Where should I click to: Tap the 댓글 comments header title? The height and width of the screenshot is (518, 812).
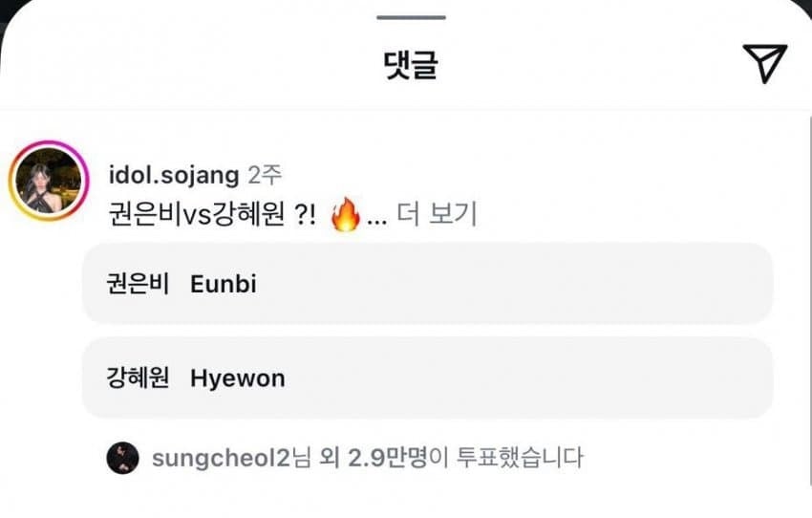(x=411, y=64)
